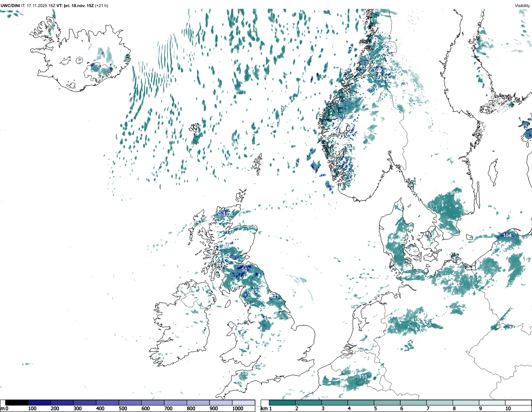Click the UWC/DINI model label
Viewport: 532px width, 412px height.
[x=10, y=5]
